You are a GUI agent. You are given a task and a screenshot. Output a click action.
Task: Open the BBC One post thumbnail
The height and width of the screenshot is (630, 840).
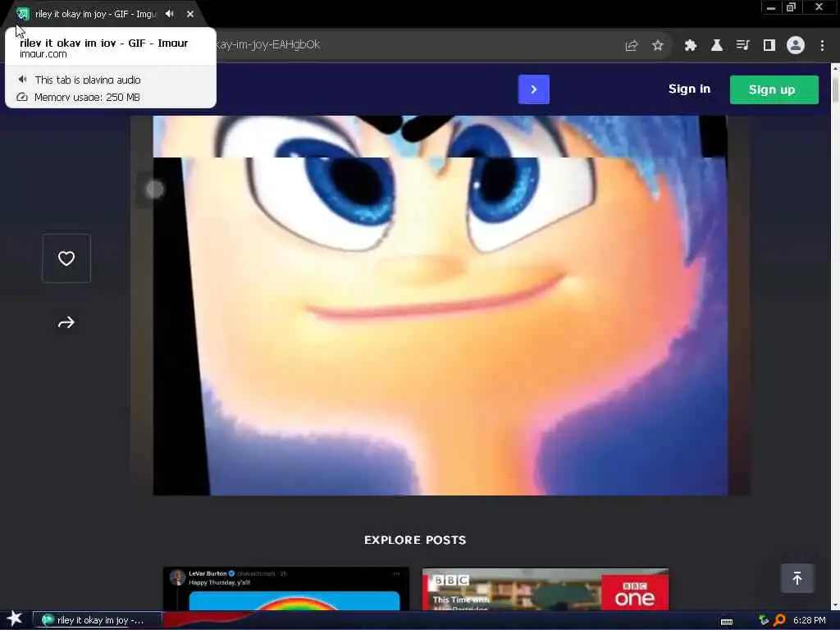[x=545, y=589]
